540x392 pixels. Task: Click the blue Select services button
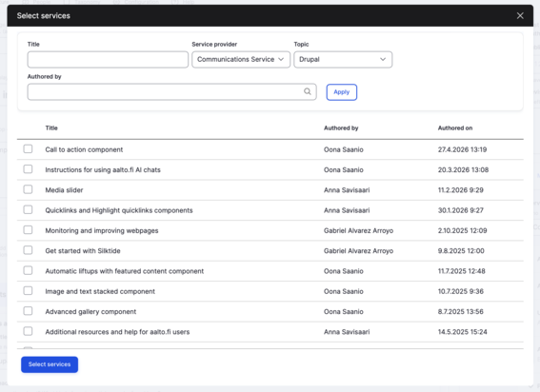point(50,364)
